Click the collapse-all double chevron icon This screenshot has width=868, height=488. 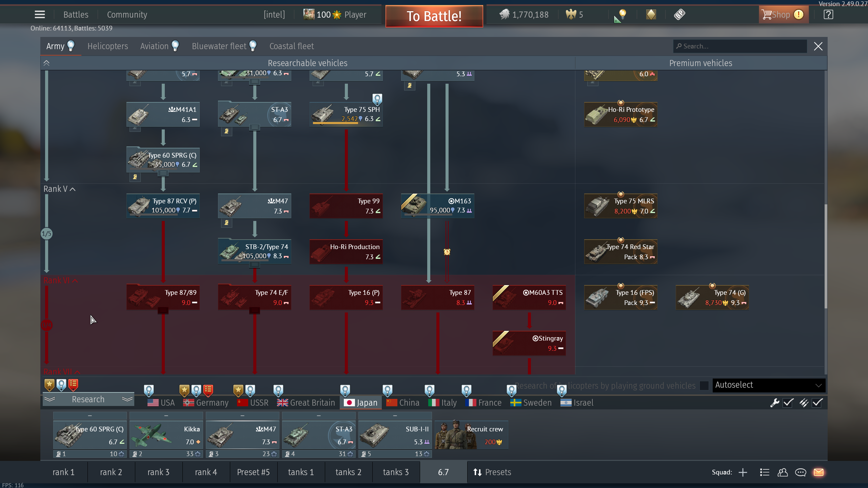[x=46, y=63]
